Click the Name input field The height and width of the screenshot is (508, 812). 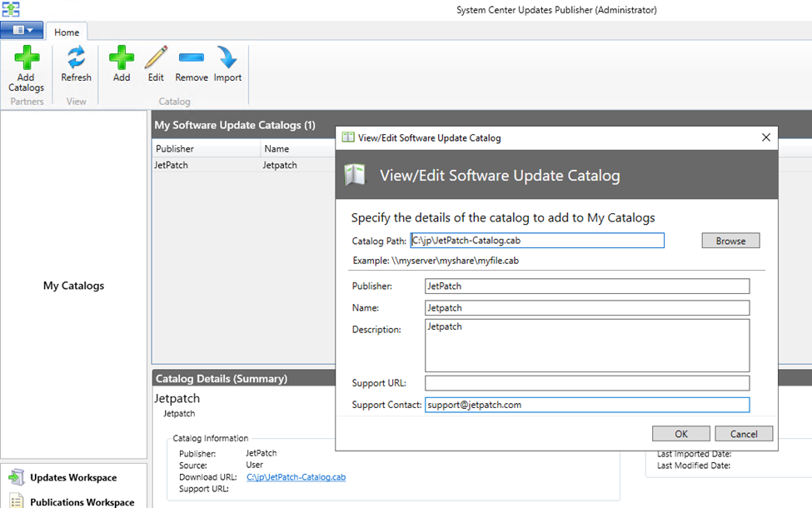pyautogui.click(x=587, y=307)
